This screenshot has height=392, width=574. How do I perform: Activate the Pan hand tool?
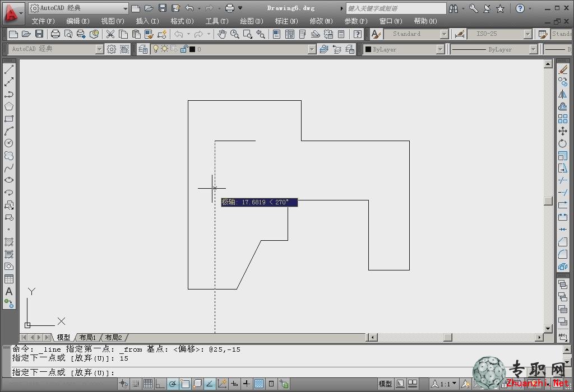tap(222, 34)
